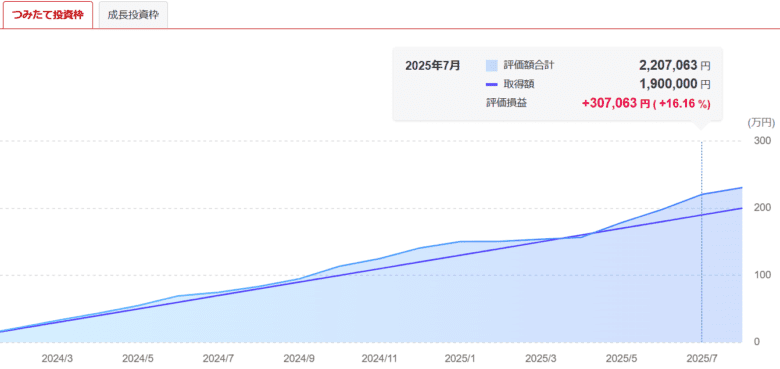Screen dimensions: 780x369
Task: Click the 2024/5 month label on axis
Action: (x=138, y=357)
